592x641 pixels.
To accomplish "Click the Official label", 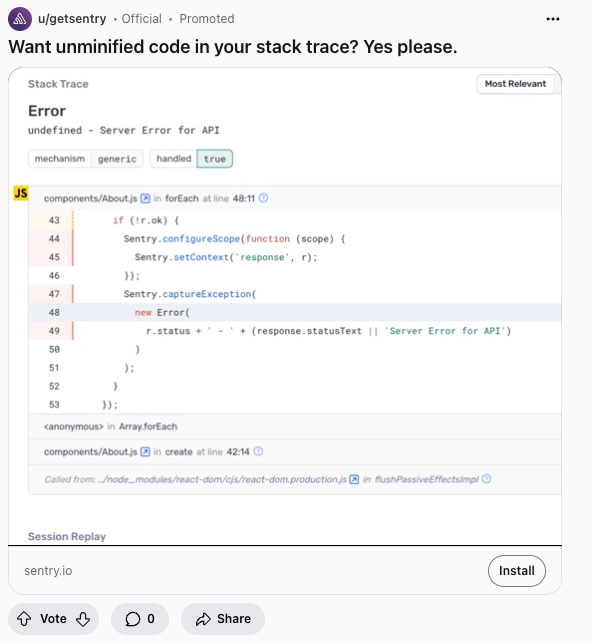I will point(141,19).
